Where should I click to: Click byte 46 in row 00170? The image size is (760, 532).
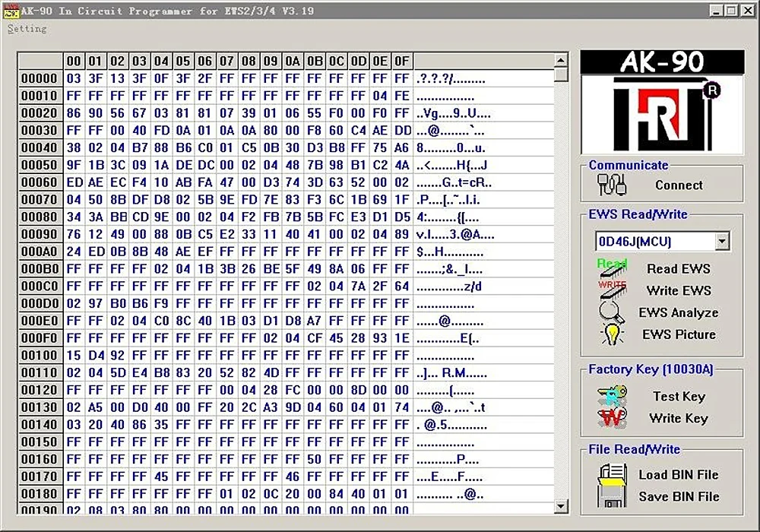coord(293,477)
